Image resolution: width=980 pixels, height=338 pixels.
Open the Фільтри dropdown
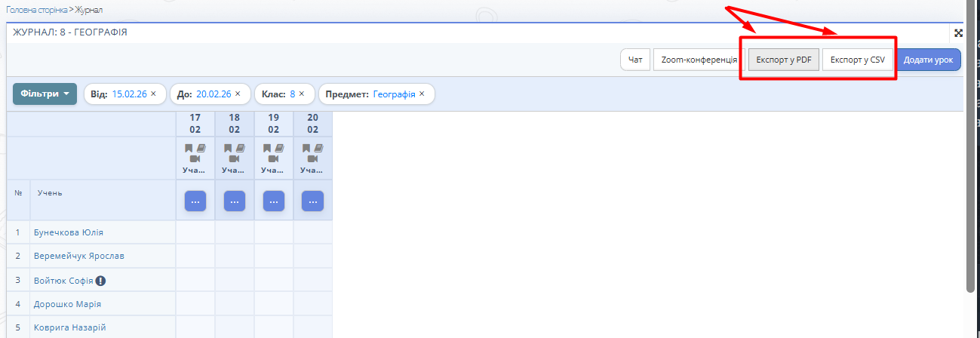[x=45, y=94]
